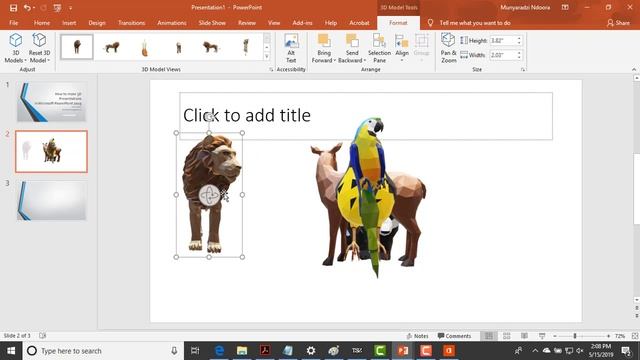The width and height of the screenshot is (640, 360).
Task: Click Fit slide to current window icon
Action: 635,336
